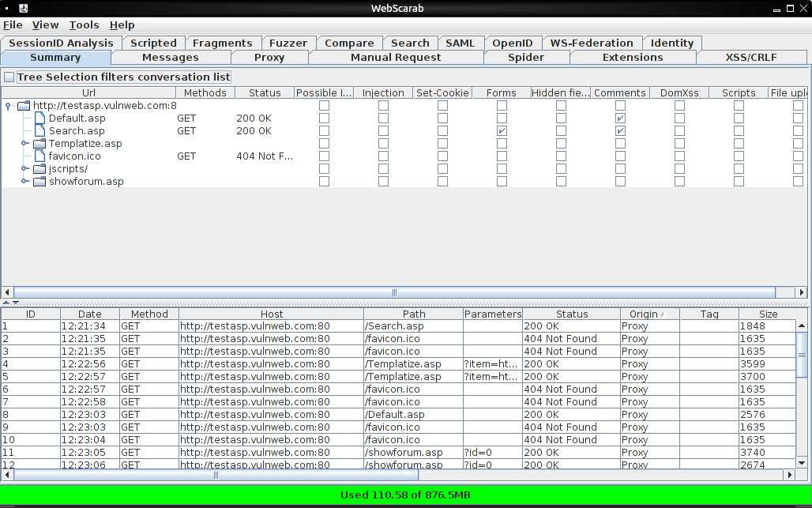Toggle Tree Selection filters conversation list checkbox
Screen dimensions: 812x508
coord(9,77)
